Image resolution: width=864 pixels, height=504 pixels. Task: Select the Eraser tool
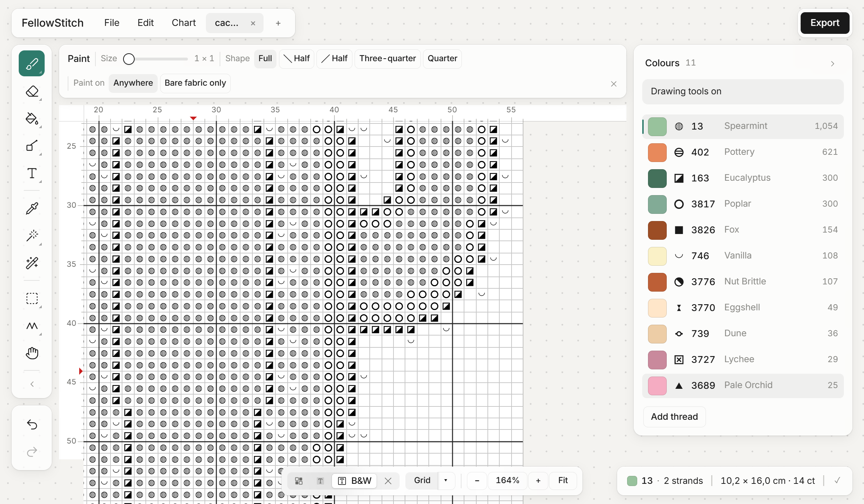point(32,91)
